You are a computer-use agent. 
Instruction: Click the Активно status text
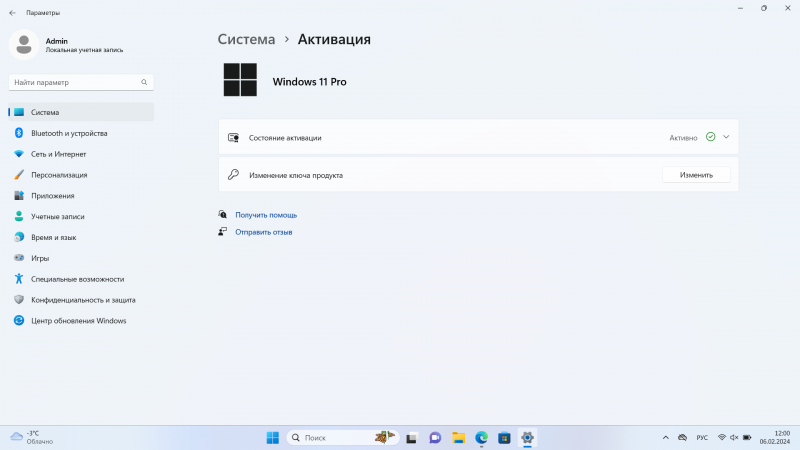point(683,138)
